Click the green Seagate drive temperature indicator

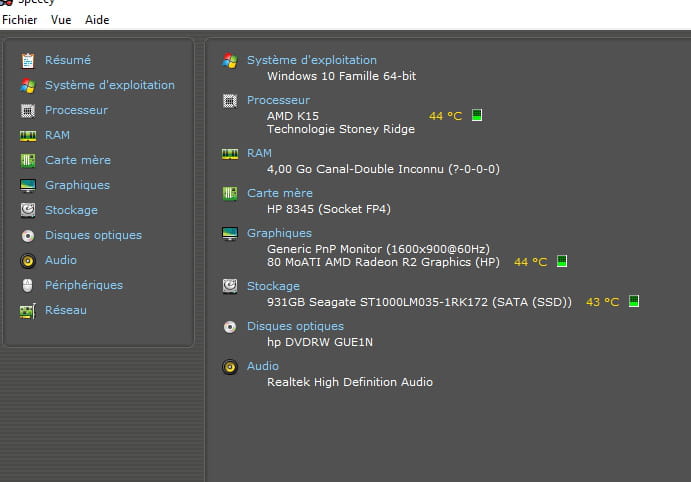(633, 301)
